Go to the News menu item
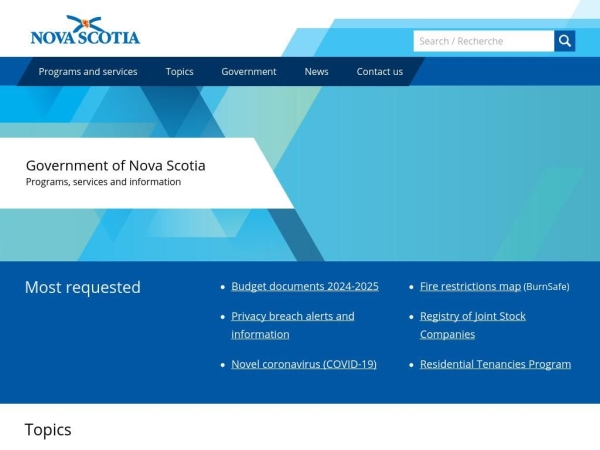The height and width of the screenshot is (450, 600). click(316, 72)
